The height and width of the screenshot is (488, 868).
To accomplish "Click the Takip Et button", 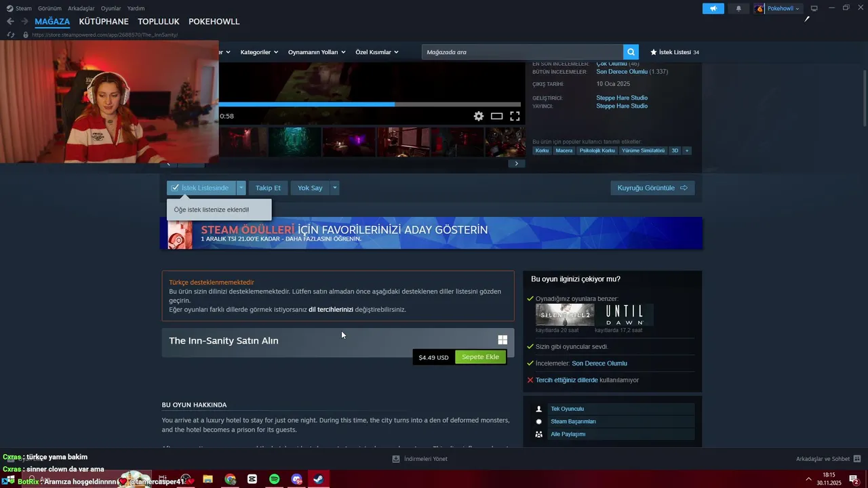I will (x=268, y=188).
